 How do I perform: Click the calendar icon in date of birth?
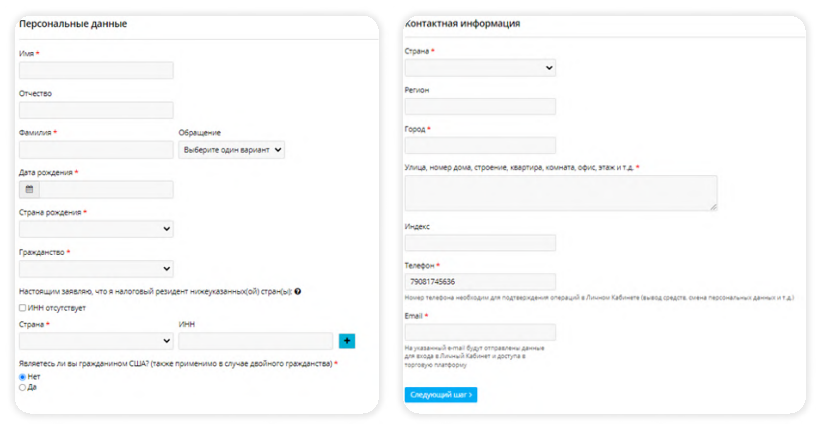29,189
